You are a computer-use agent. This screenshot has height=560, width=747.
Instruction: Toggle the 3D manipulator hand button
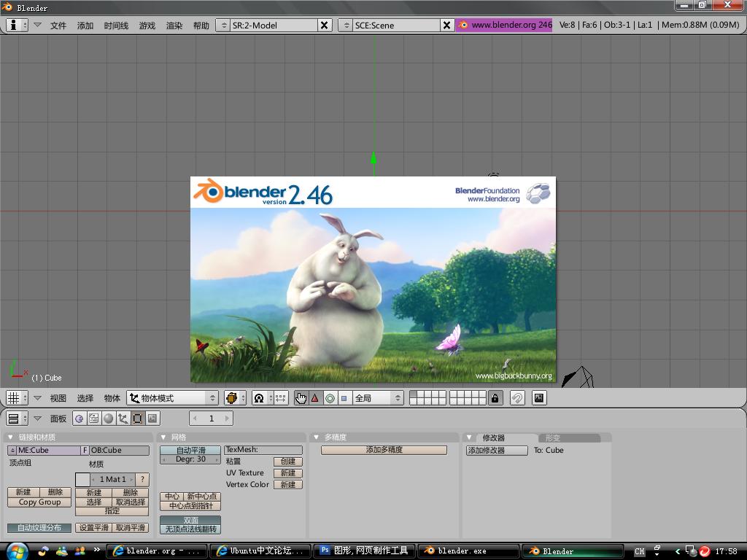tap(301, 398)
